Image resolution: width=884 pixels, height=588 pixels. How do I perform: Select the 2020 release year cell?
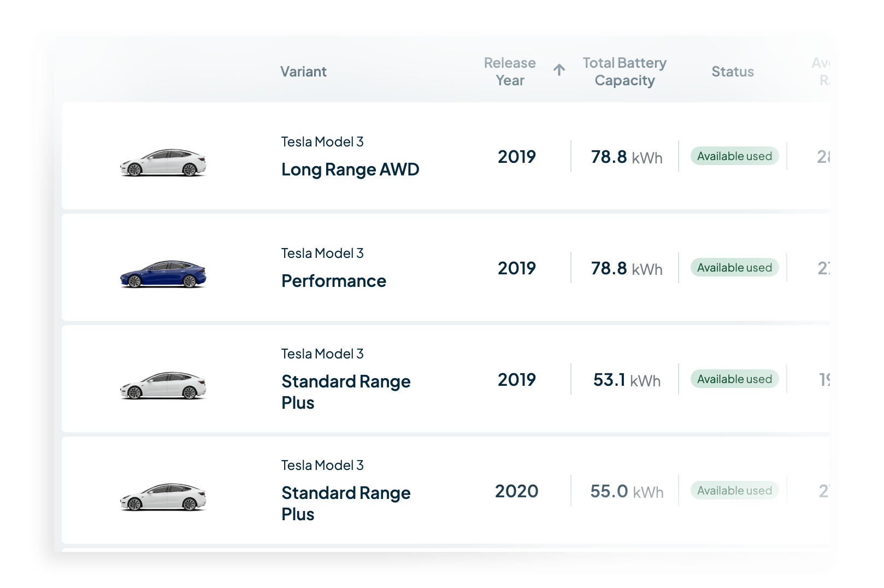pyautogui.click(x=516, y=491)
